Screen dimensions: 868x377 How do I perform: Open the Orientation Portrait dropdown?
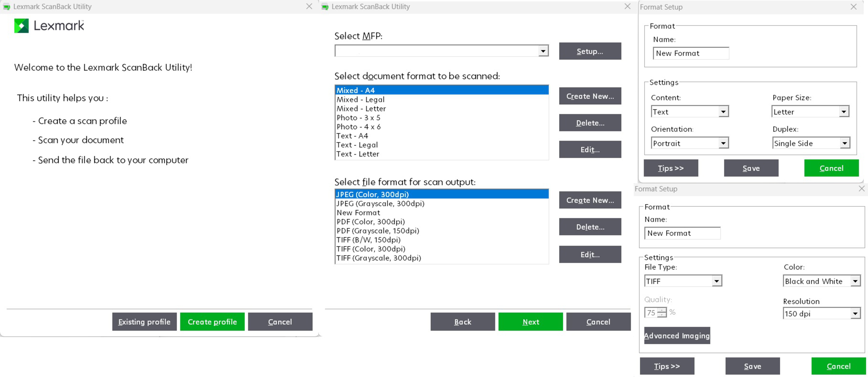click(x=723, y=143)
